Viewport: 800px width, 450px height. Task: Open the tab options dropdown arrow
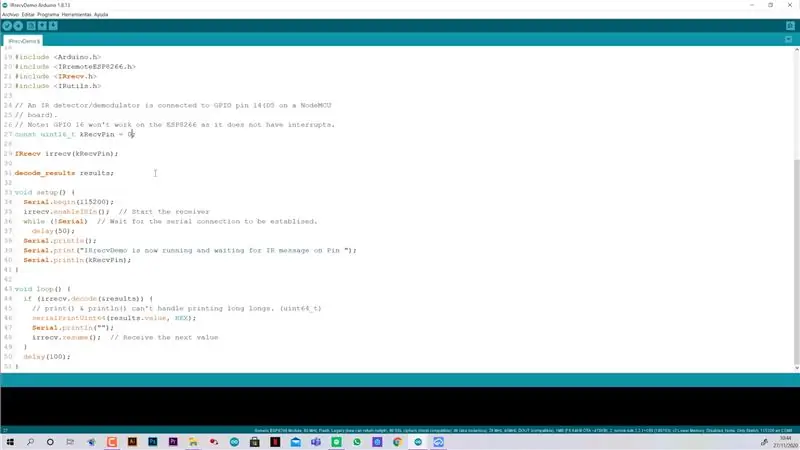click(788, 39)
